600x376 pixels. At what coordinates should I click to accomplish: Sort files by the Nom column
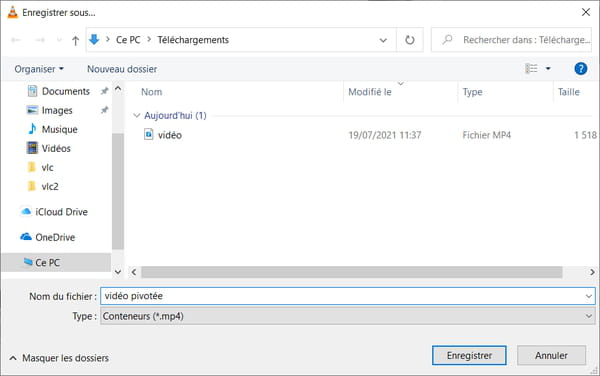point(152,92)
